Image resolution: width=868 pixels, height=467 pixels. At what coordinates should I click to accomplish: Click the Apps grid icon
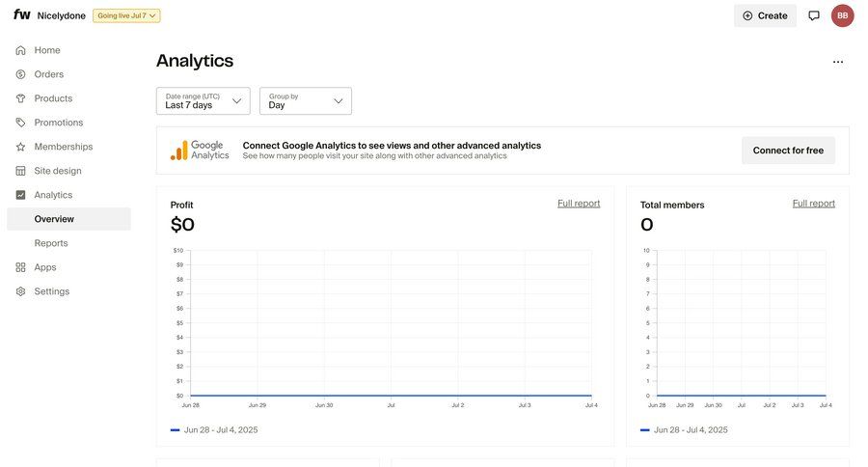[x=21, y=267]
